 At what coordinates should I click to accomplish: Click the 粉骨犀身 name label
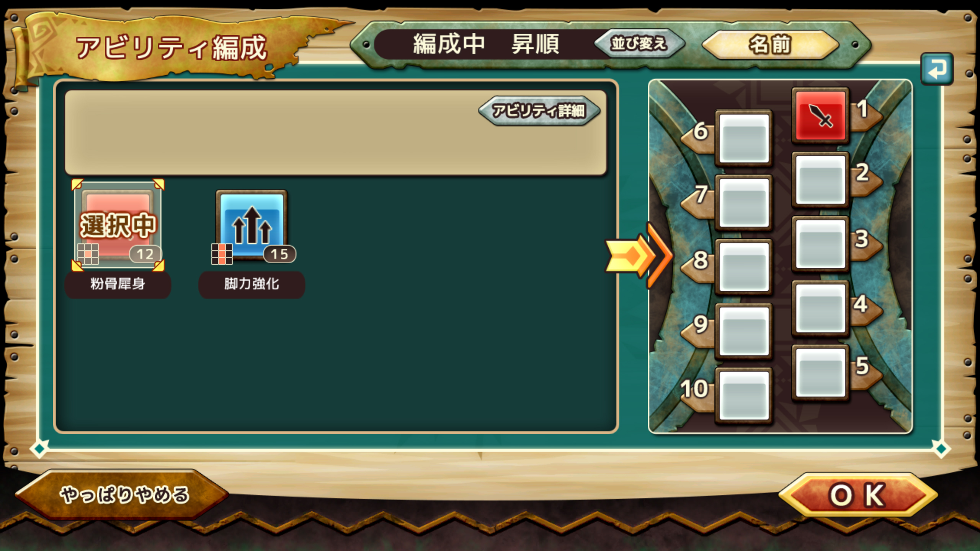pos(118,284)
